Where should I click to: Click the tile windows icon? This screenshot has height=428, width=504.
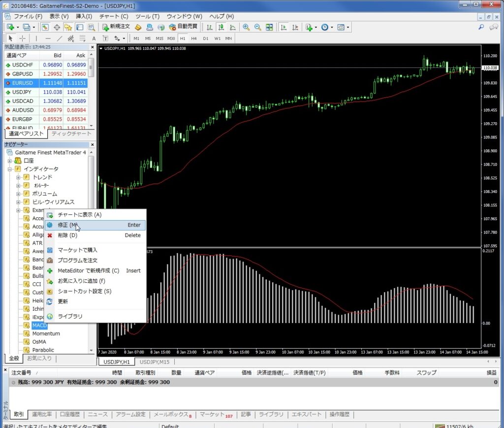click(269, 27)
